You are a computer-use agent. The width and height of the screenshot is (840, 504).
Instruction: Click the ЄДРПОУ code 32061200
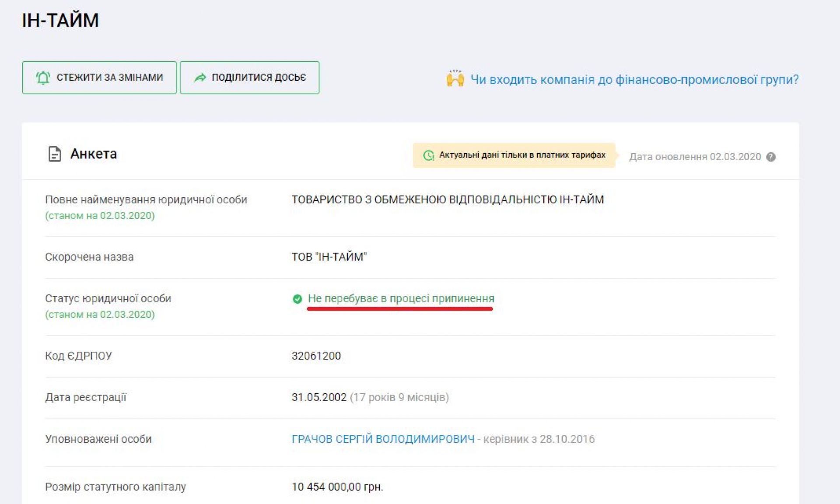[x=316, y=356]
